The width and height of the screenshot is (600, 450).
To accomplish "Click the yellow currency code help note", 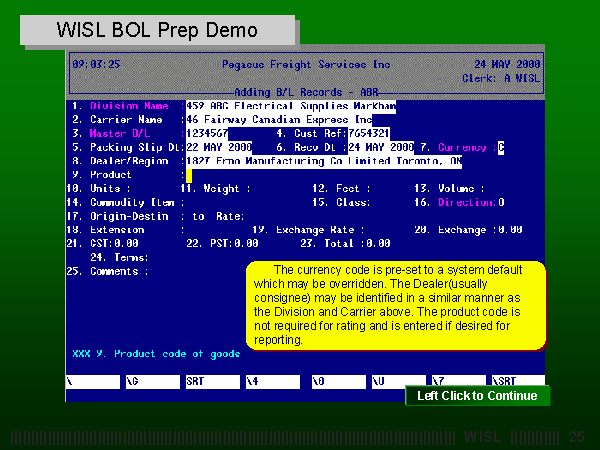I will (x=396, y=305).
